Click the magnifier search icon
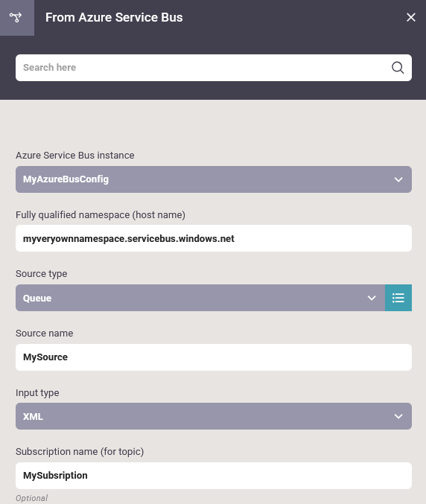 point(398,68)
